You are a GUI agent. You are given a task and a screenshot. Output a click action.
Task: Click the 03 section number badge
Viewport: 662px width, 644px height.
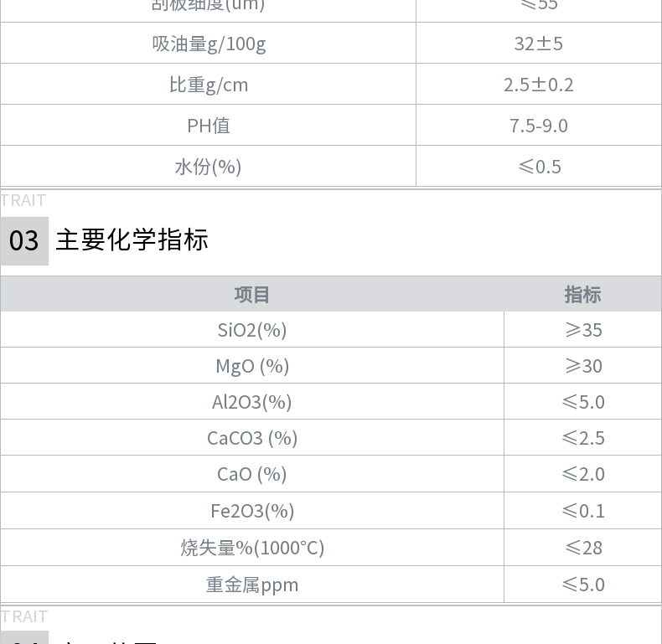[x=24, y=241]
